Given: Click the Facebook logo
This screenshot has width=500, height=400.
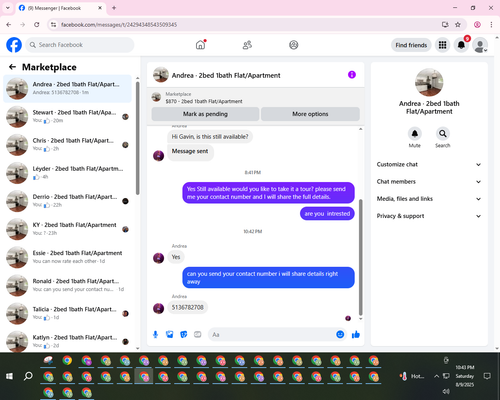Looking at the screenshot, I should (14, 45).
